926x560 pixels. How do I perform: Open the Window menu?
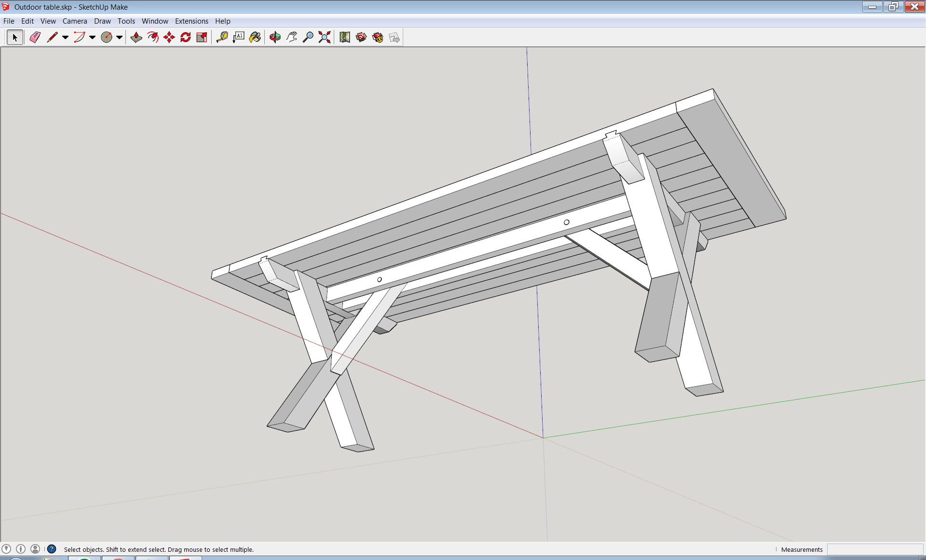coord(155,21)
